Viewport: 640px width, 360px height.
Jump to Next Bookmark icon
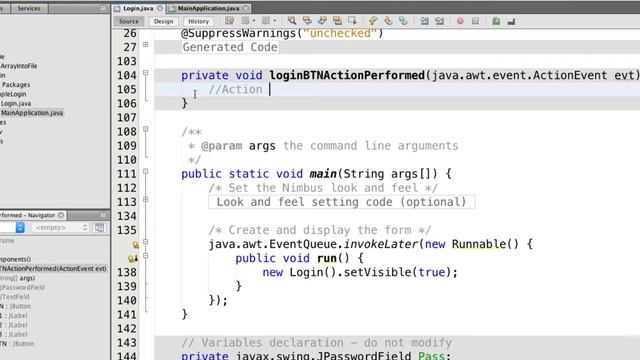pyautogui.click(x=388, y=21)
